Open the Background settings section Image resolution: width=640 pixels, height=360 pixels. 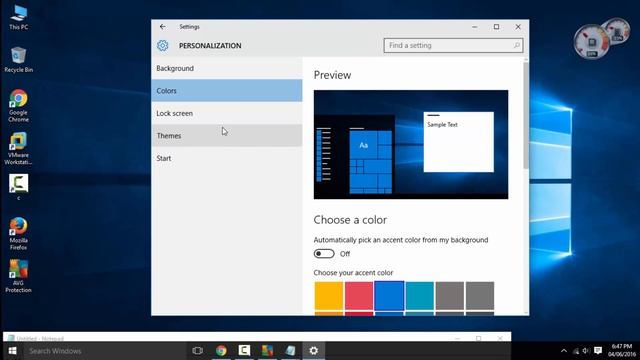tap(227, 68)
